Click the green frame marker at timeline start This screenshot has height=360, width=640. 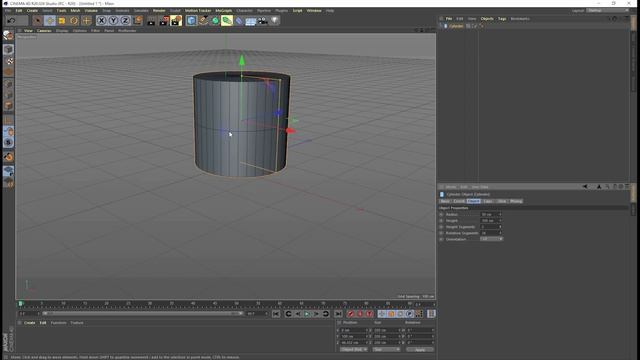click(20, 304)
